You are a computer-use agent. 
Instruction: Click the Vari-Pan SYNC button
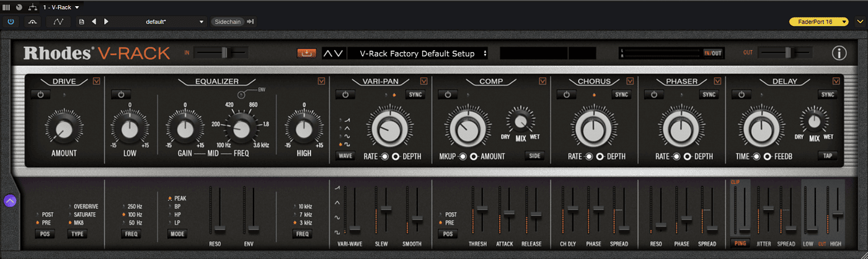(415, 95)
